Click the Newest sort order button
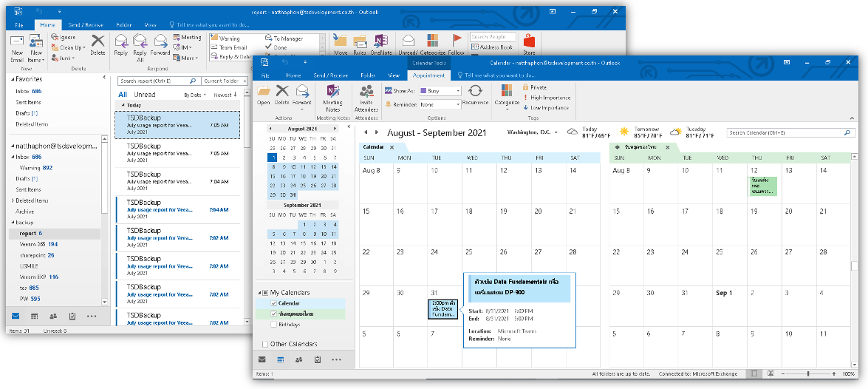Image resolution: width=868 pixels, height=389 pixels. pyautogui.click(x=225, y=95)
